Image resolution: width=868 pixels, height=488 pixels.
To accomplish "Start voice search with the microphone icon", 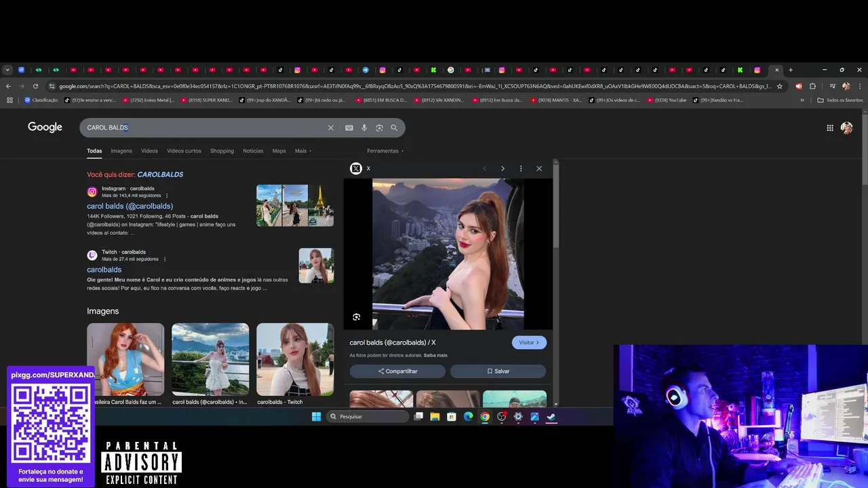I will click(x=364, y=127).
